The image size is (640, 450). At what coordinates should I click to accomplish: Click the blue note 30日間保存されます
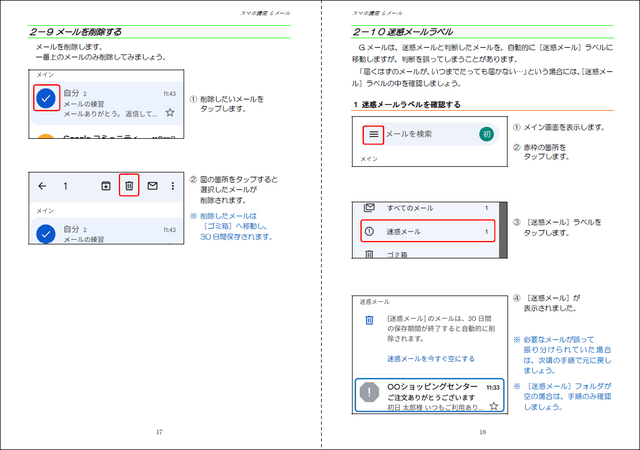[x=236, y=236]
